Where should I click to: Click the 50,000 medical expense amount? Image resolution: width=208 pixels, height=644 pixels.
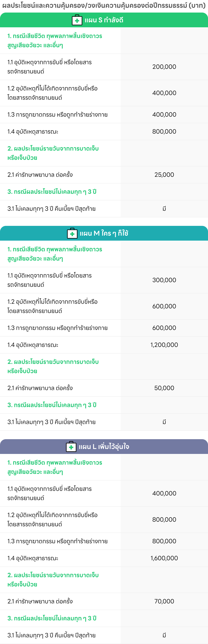point(164,388)
